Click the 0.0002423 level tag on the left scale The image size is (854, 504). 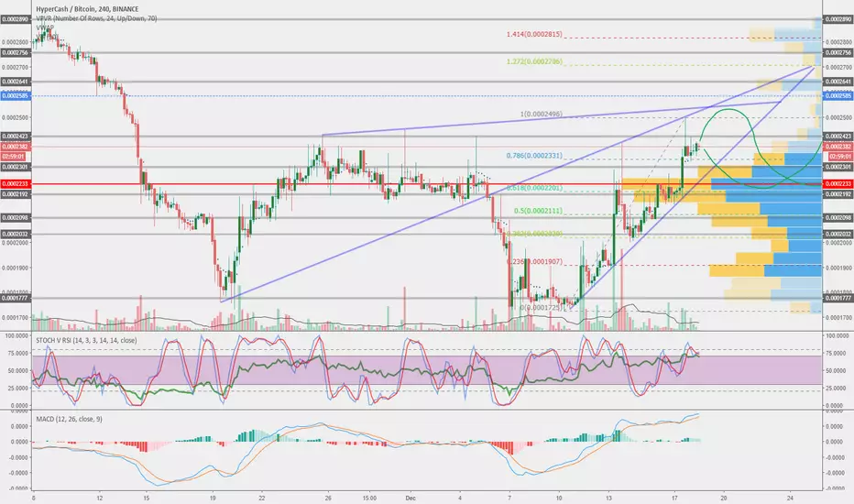(16, 137)
